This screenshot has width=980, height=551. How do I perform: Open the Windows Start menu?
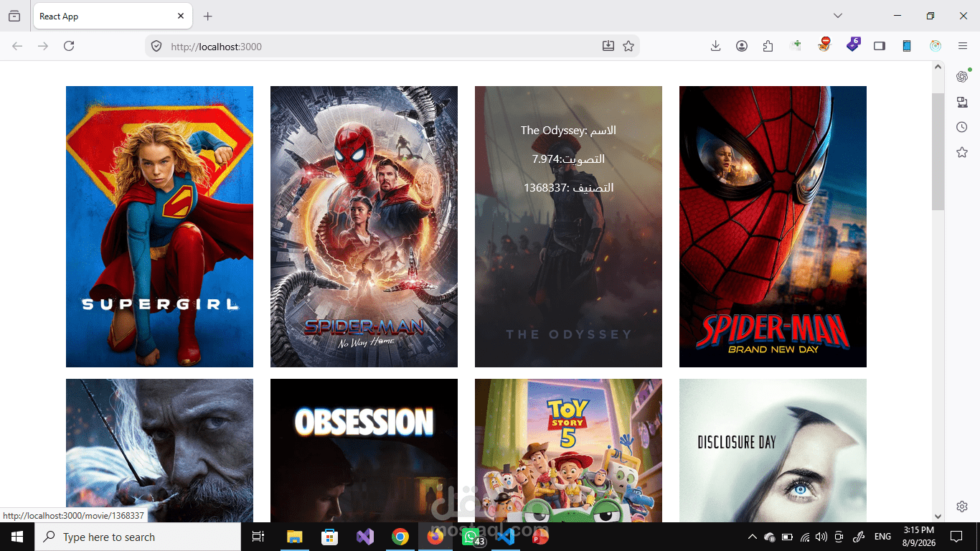pos(17,537)
